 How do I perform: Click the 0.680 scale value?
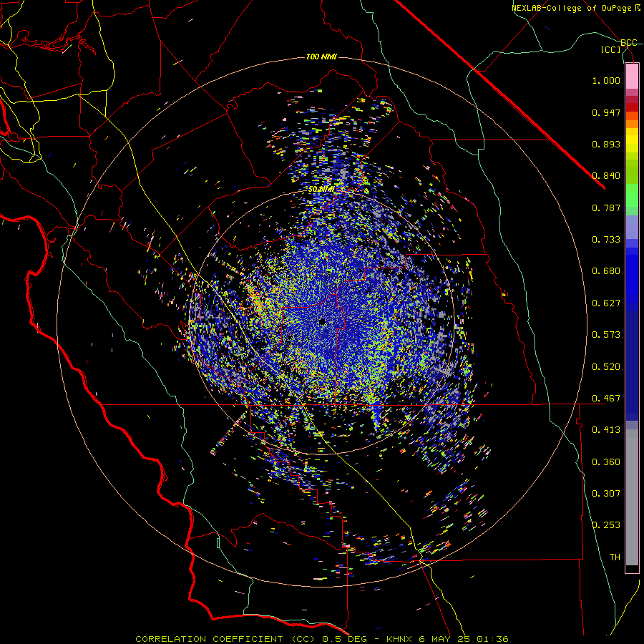(606, 271)
